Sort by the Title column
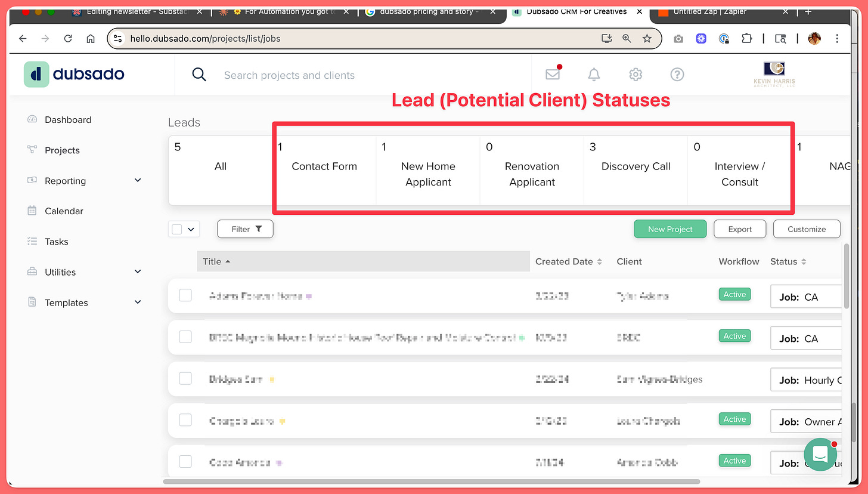868x494 pixels. coord(363,261)
